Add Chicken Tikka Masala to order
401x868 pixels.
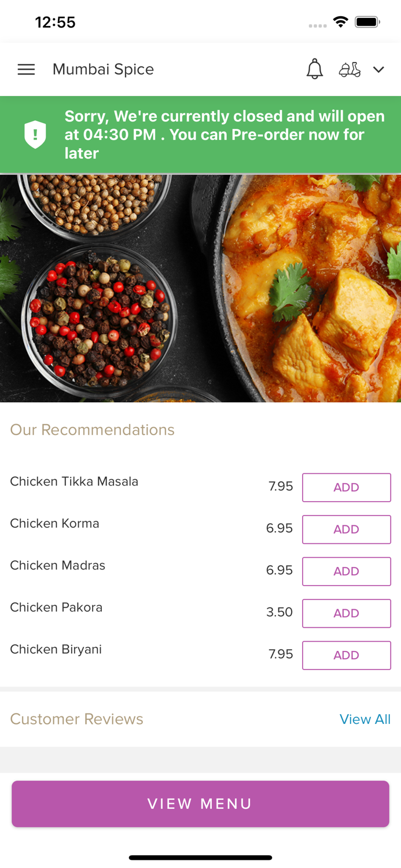pos(347,487)
